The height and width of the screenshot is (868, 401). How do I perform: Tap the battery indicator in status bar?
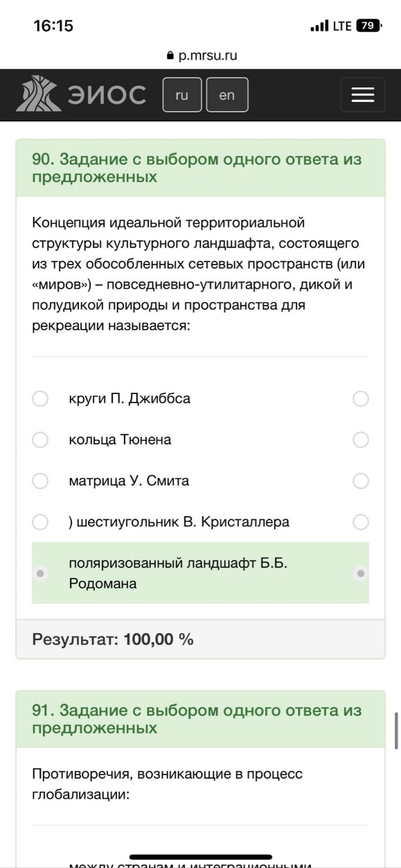point(369,26)
